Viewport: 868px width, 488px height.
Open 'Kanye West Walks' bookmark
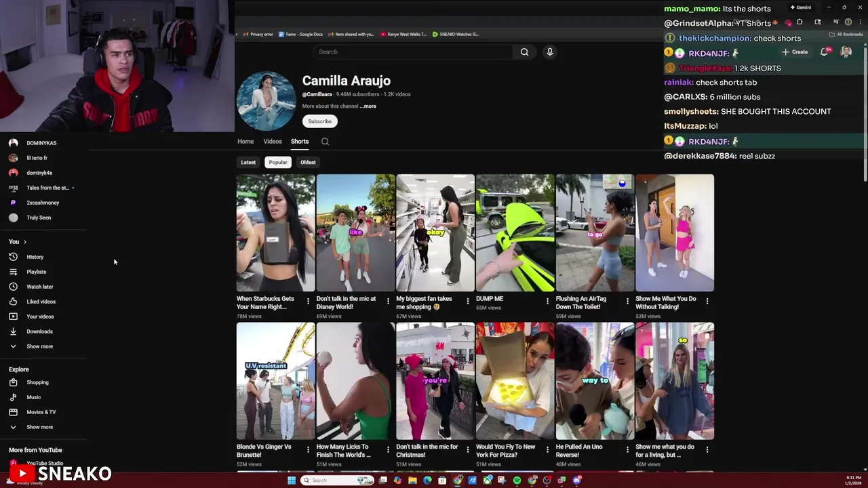tap(403, 34)
